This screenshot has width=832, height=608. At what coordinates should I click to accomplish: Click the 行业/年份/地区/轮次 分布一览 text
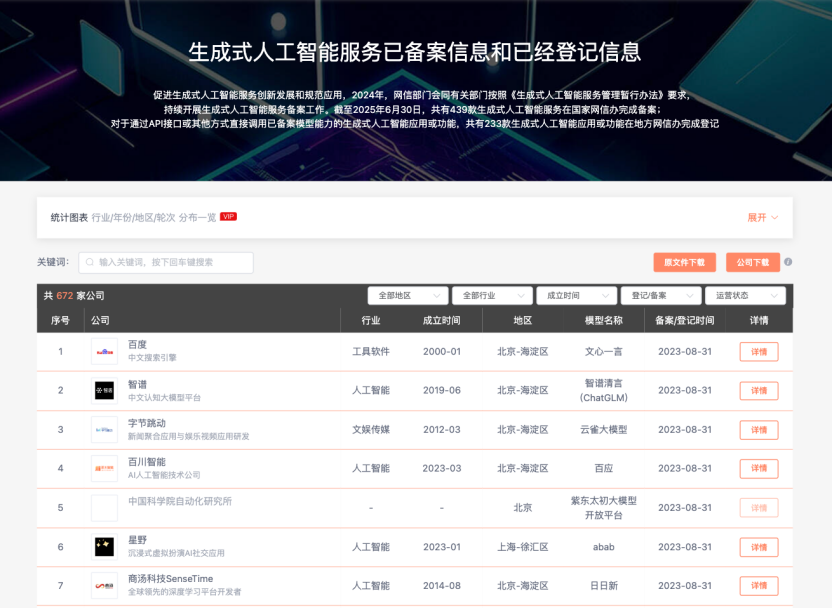(x=154, y=218)
